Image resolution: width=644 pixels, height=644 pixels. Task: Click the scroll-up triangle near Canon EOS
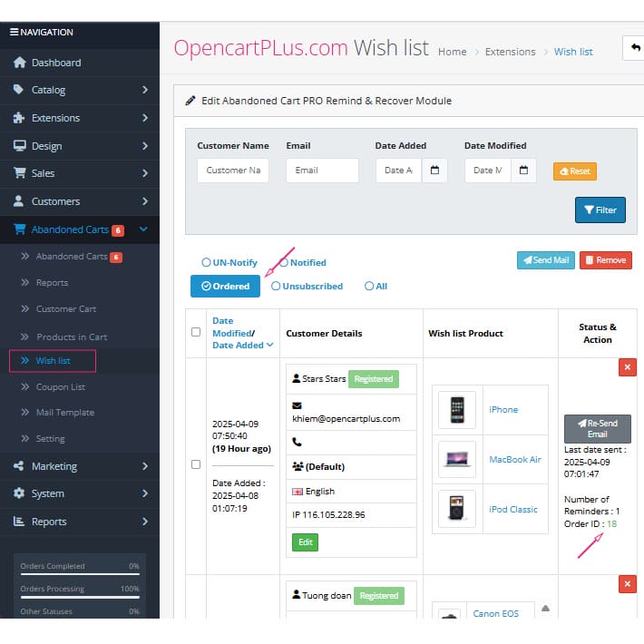click(545, 609)
